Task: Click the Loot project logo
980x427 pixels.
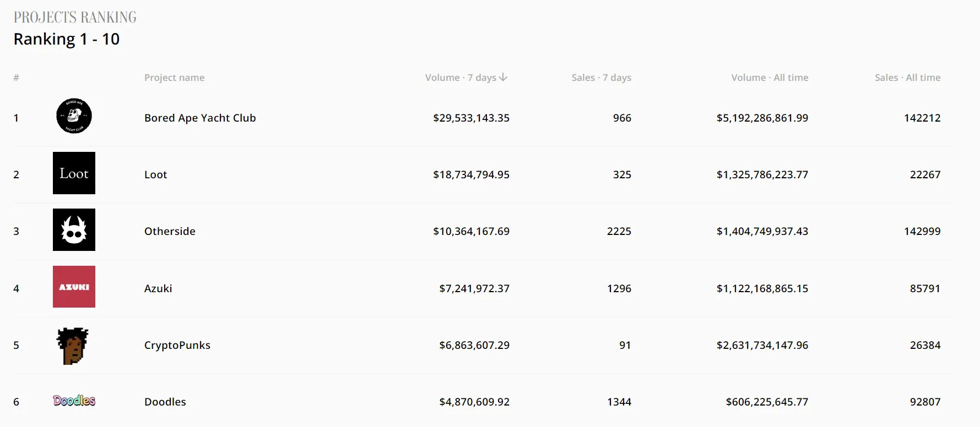Action: [74, 173]
